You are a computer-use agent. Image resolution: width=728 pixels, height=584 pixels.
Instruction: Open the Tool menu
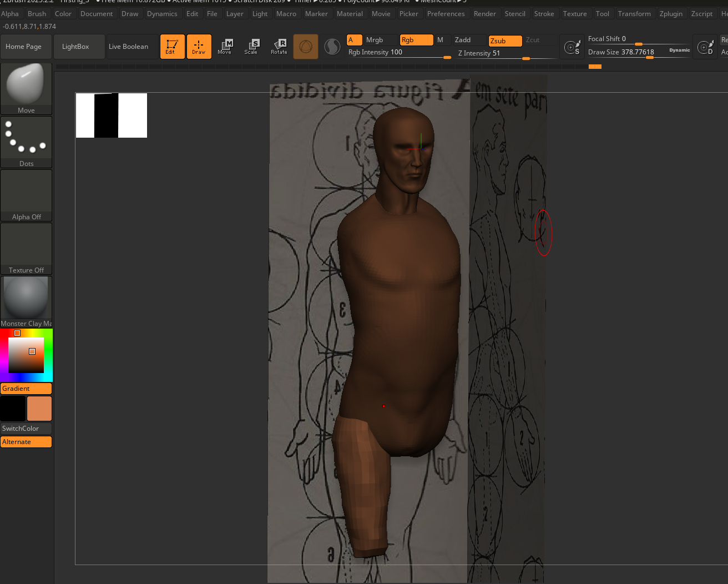tap(603, 14)
